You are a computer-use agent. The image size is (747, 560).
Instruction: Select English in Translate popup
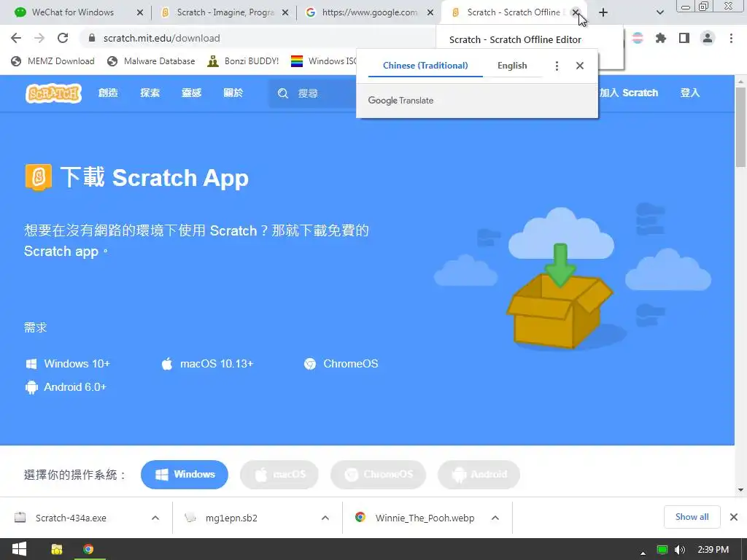pos(512,66)
